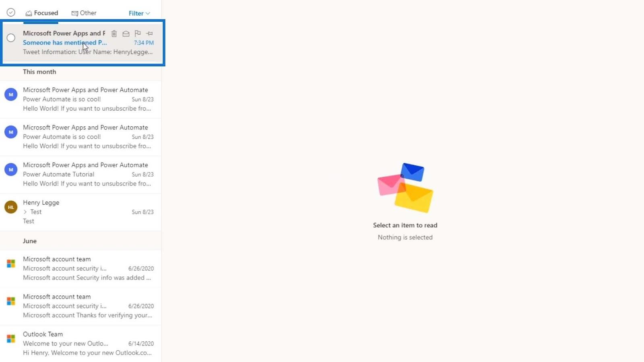The width and height of the screenshot is (644, 362).
Task: Switch to the Other inbox tab
Action: (84, 13)
